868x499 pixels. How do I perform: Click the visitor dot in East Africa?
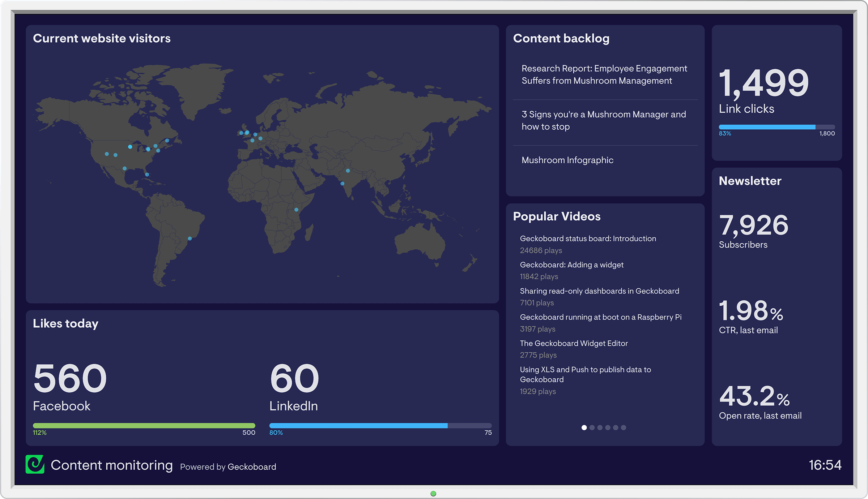(x=296, y=210)
